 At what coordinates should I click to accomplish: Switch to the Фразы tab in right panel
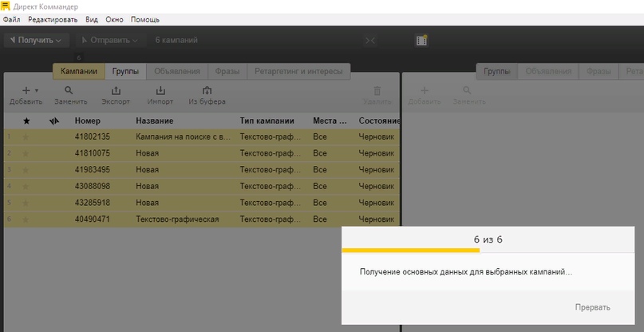(x=599, y=71)
